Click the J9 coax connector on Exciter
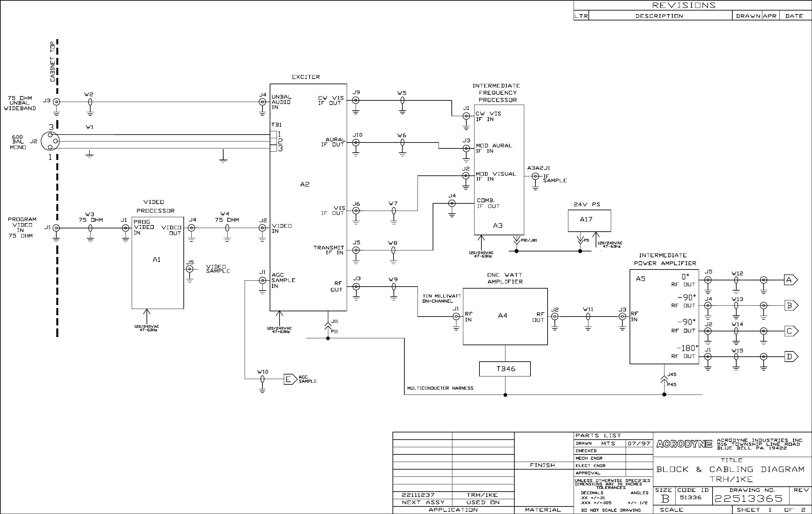Viewport: 812px width, 514px height. [356, 100]
